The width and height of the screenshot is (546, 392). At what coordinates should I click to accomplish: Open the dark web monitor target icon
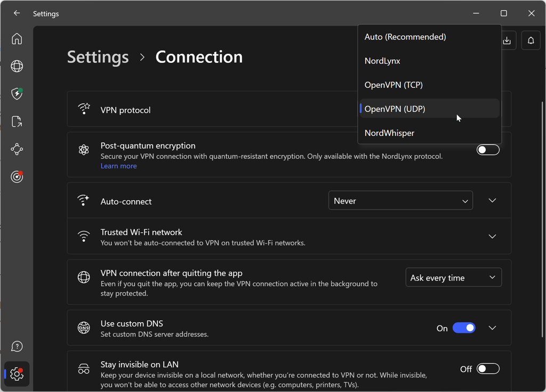coord(17,177)
